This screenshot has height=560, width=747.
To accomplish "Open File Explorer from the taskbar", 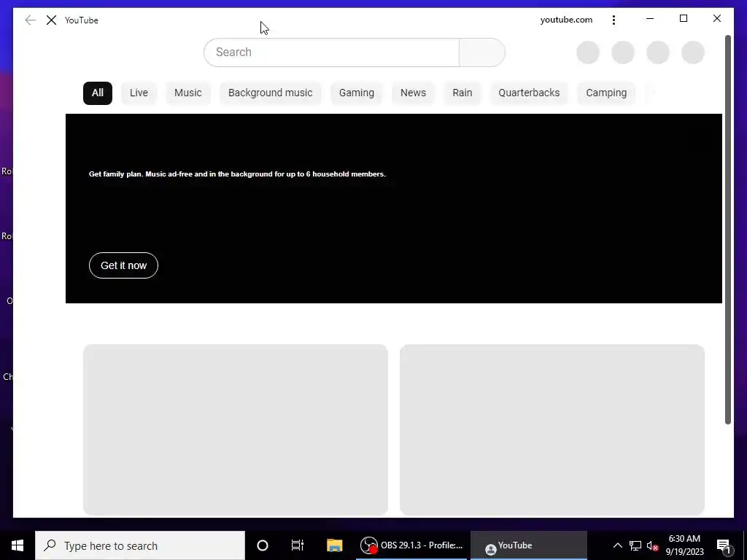I will [x=334, y=545].
